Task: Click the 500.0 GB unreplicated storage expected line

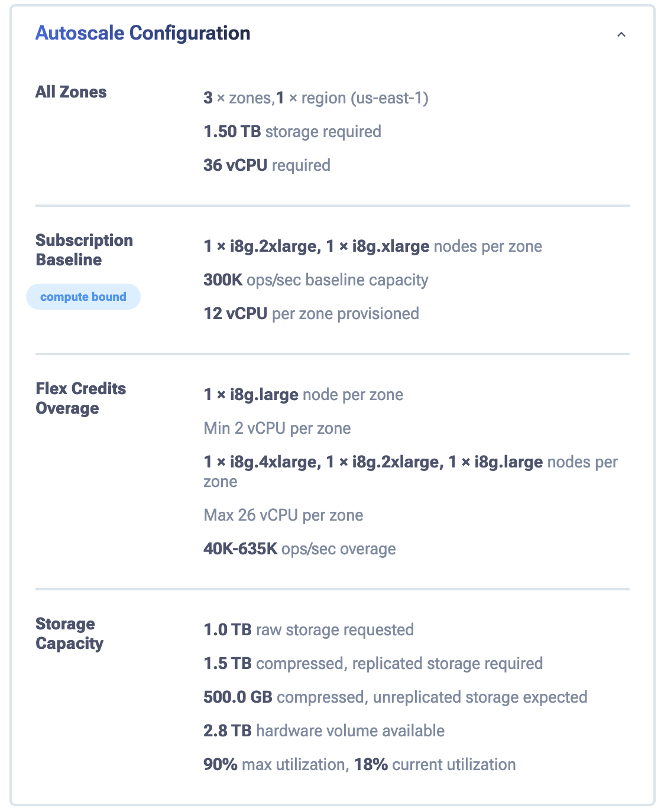Action: [x=395, y=697]
